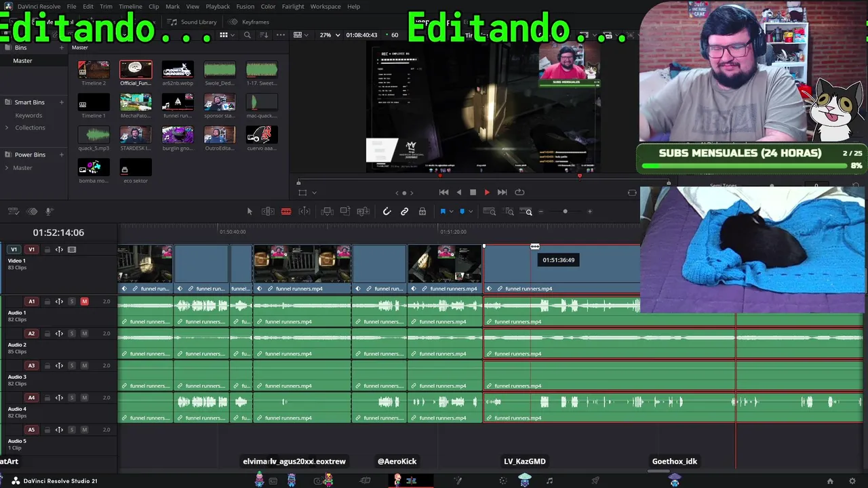This screenshot has width=868, height=488.
Task: Select the red Blade Edit tool
Action: pyautogui.click(x=286, y=211)
